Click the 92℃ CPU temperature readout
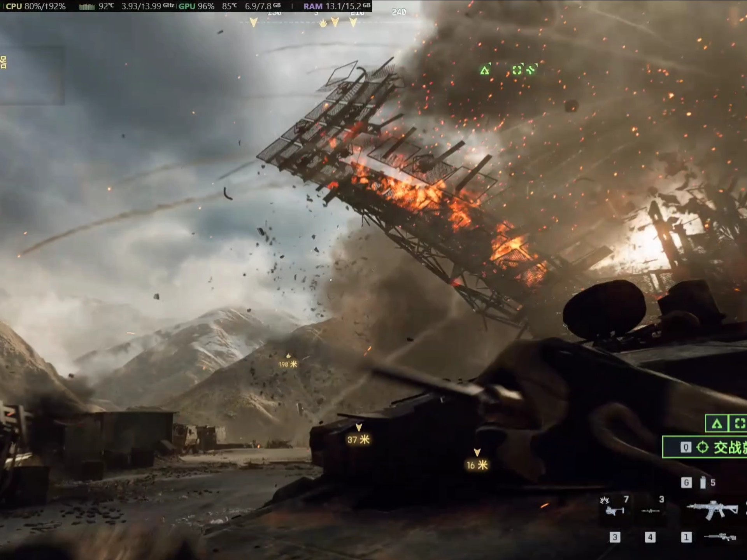747x560 pixels. point(106,6)
